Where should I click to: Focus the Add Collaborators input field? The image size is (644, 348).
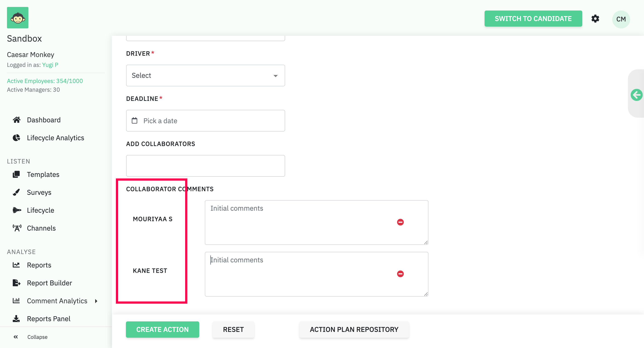point(205,166)
